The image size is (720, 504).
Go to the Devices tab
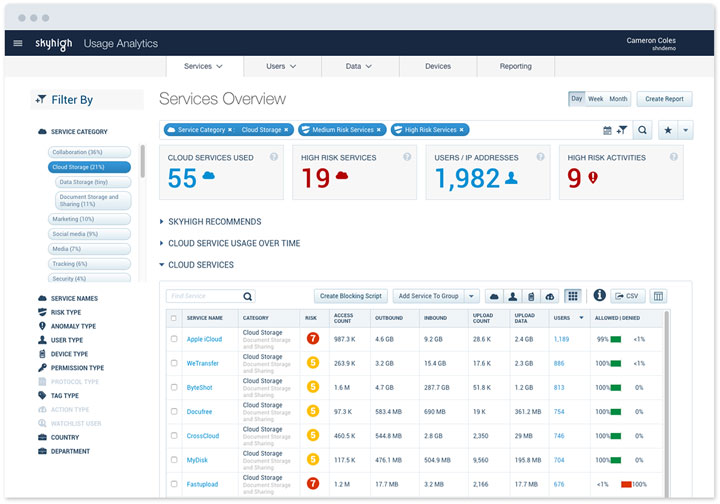pos(438,66)
